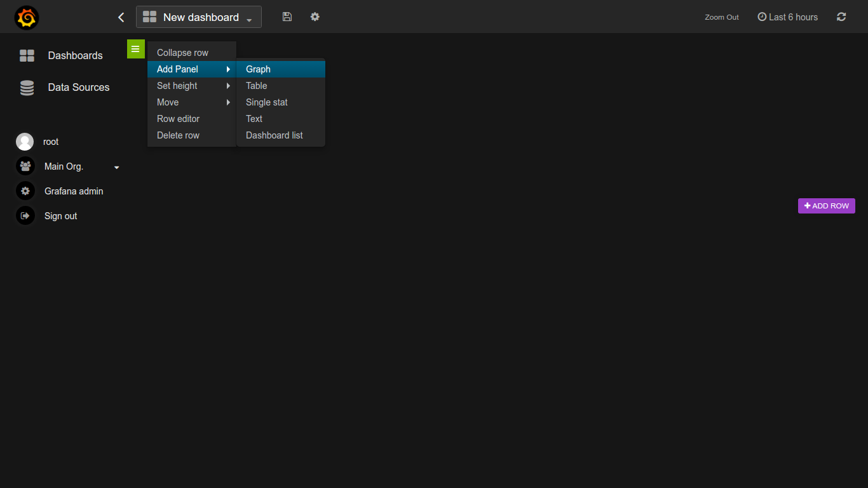Click the purple ADD ROW button
This screenshot has width=868, height=488.
click(827, 206)
